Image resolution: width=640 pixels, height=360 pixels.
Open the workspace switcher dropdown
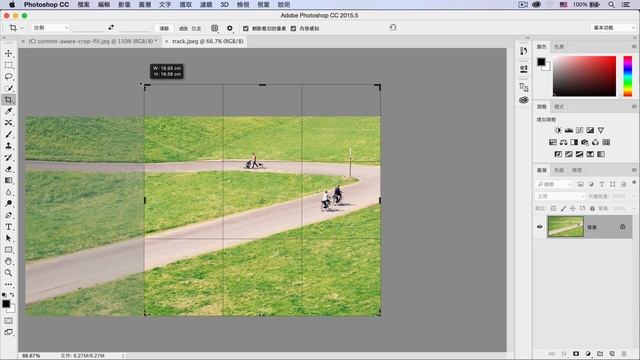click(613, 27)
